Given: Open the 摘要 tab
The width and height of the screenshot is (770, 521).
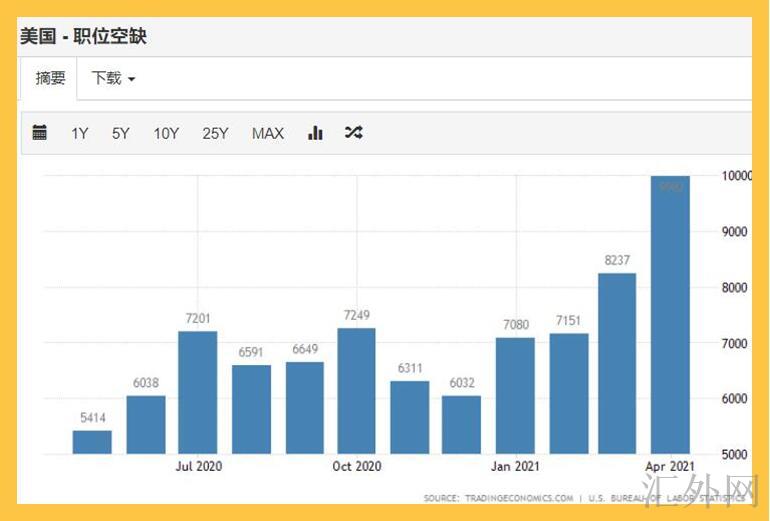Looking at the screenshot, I should (x=50, y=78).
